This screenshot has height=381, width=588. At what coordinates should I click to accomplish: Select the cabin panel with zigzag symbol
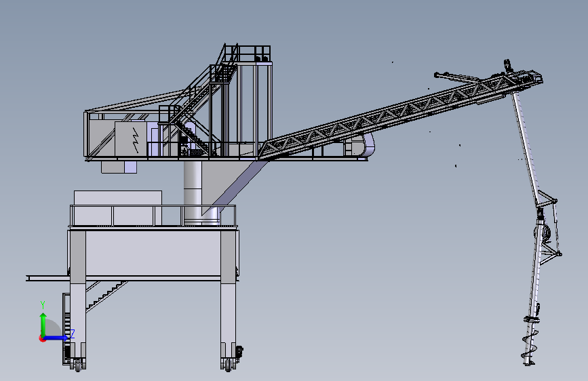coord(131,139)
